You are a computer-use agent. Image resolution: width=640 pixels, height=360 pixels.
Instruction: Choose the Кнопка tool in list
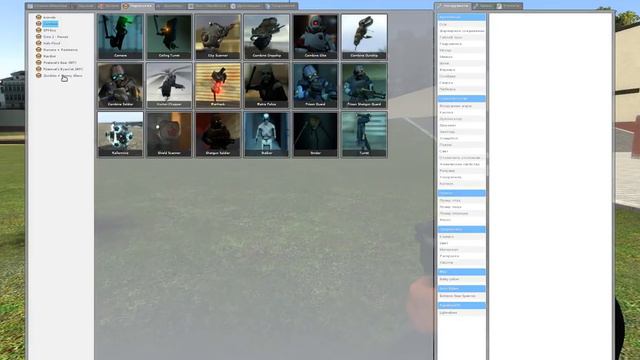click(461, 112)
